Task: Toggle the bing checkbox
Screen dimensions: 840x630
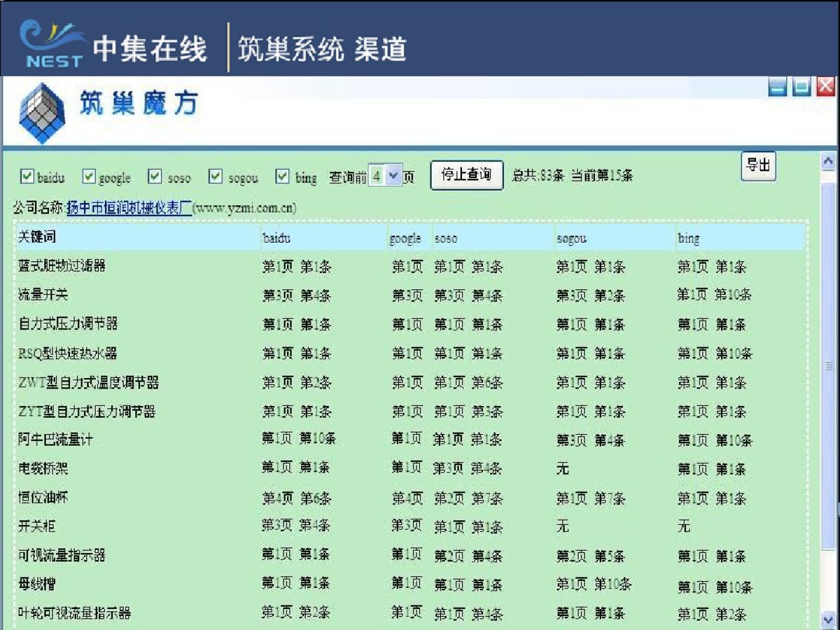Action: pos(282,176)
